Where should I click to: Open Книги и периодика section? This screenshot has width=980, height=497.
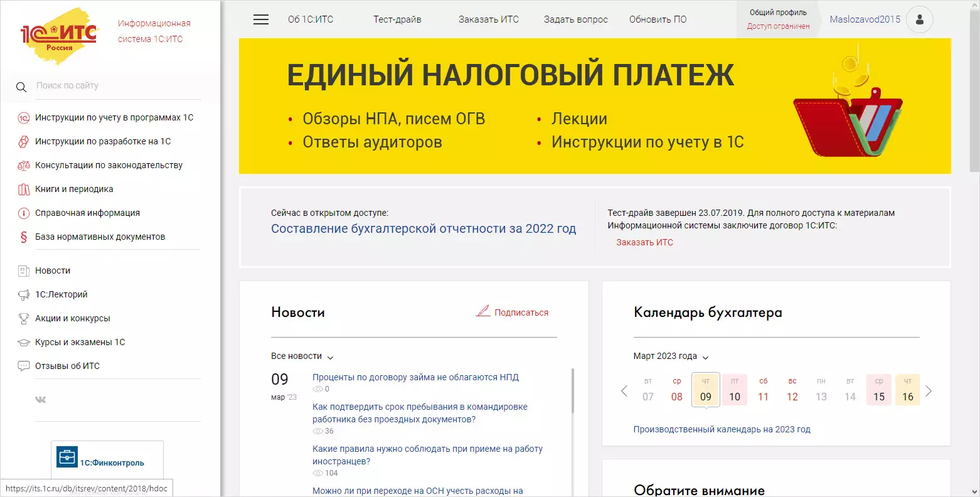(74, 190)
